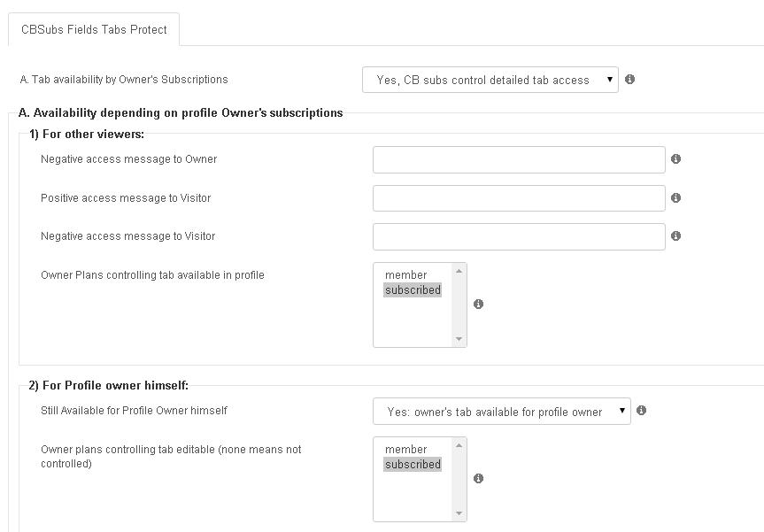
Task: Click info icon beside Still Available for Profile Owner
Action: pos(641,410)
